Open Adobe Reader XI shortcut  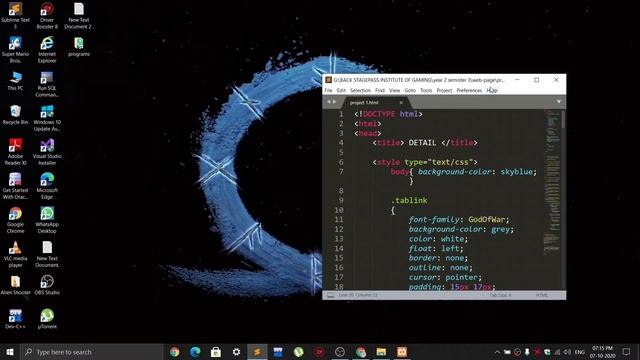coord(16,152)
